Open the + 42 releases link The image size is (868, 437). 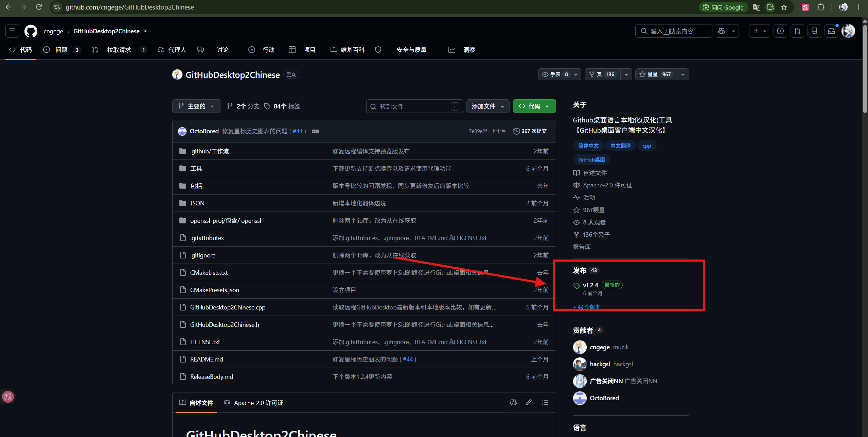(587, 307)
